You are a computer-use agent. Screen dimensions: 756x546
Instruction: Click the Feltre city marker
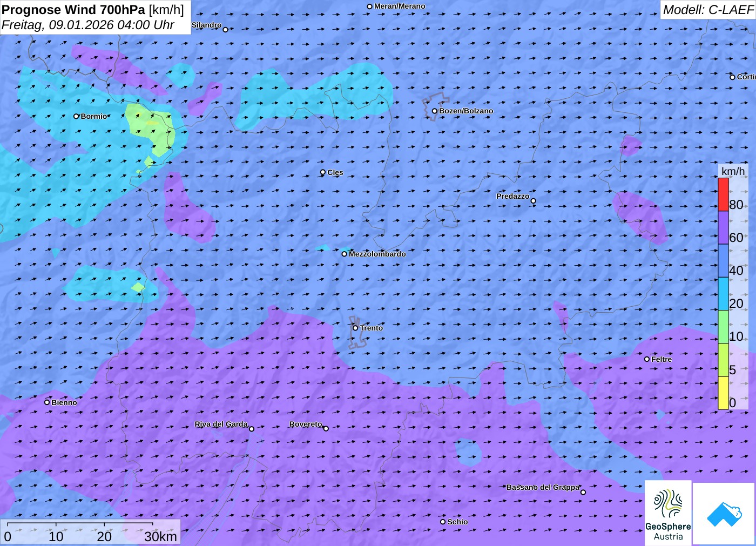(647, 359)
